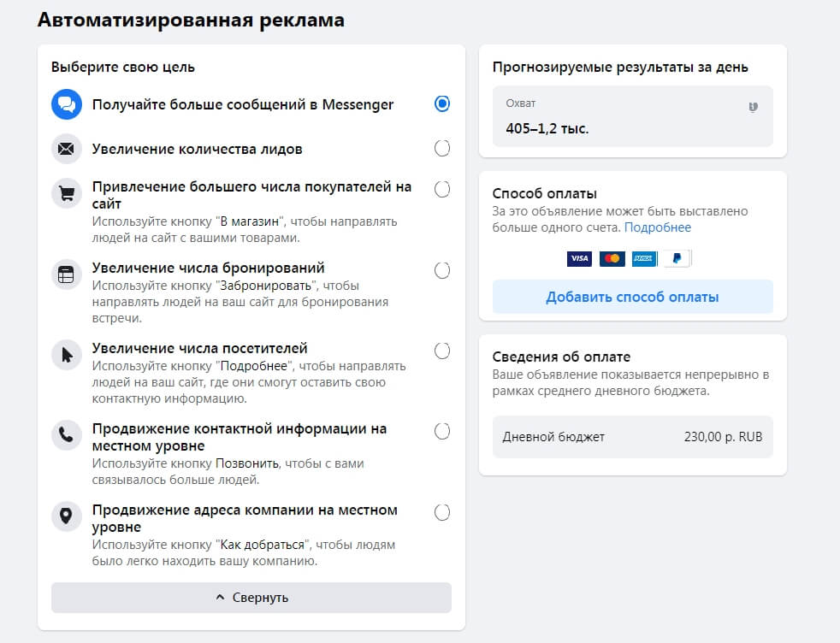
Task: Click Продвижение контактной информации на местном уровне title
Action: [240, 437]
